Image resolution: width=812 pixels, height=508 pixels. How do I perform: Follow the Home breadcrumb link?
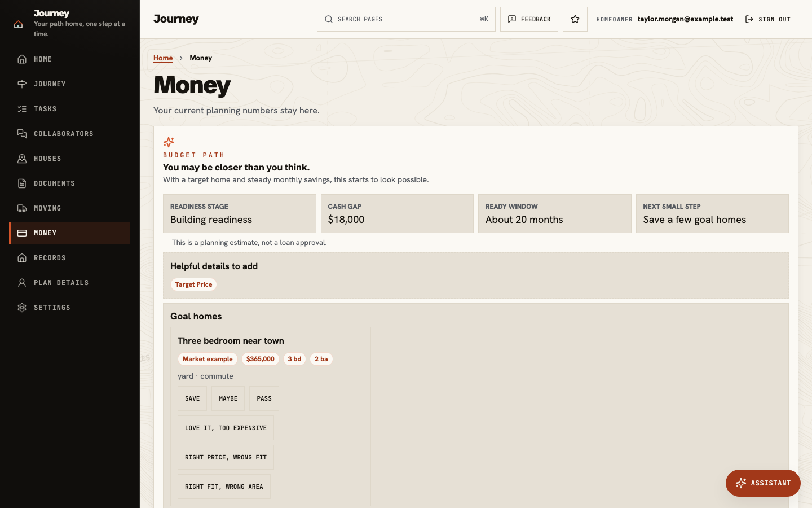click(163, 58)
